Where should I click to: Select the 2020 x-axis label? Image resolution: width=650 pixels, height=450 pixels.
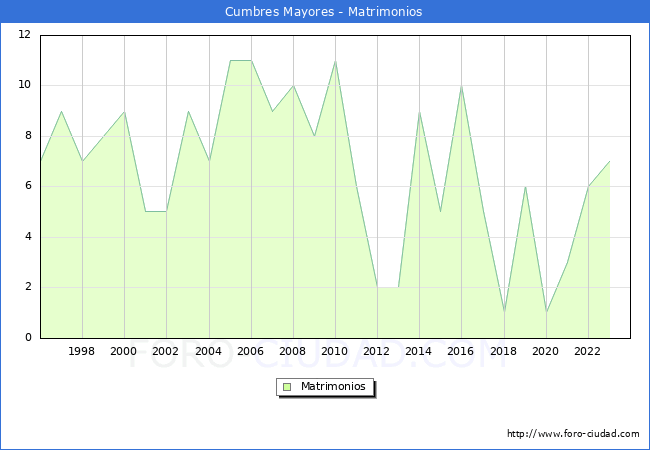coord(546,351)
